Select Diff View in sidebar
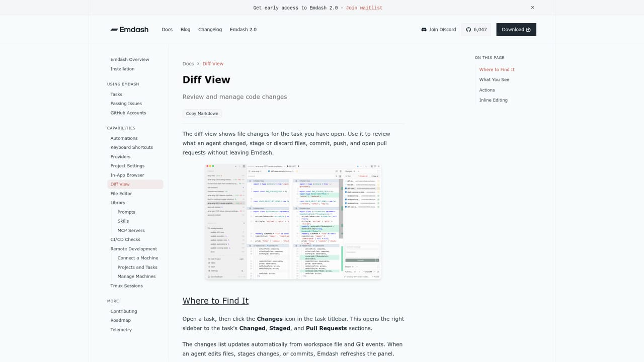 tap(135, 185)
